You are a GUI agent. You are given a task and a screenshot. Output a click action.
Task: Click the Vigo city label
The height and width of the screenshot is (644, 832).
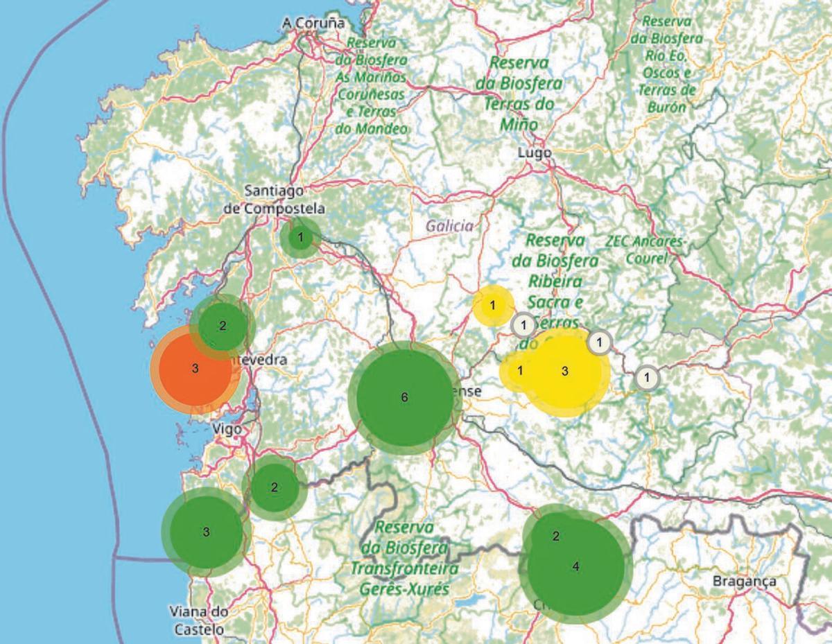click(x=227, y=430)
